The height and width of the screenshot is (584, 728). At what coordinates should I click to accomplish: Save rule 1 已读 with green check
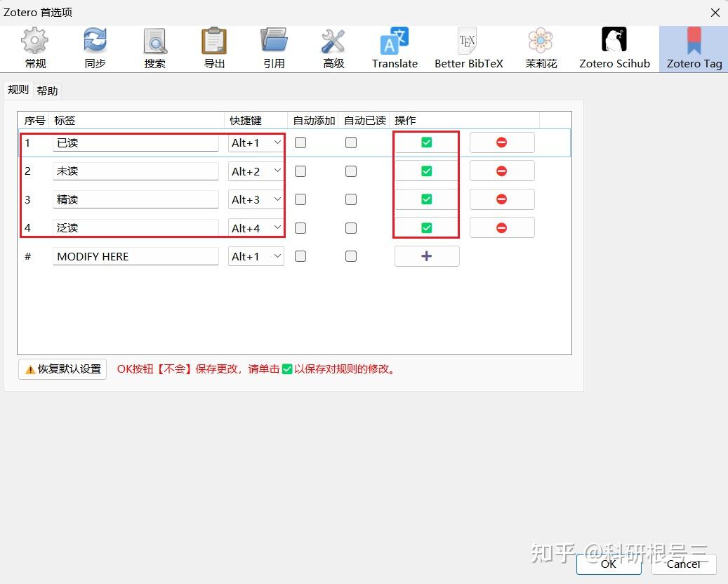coord(427,142)
